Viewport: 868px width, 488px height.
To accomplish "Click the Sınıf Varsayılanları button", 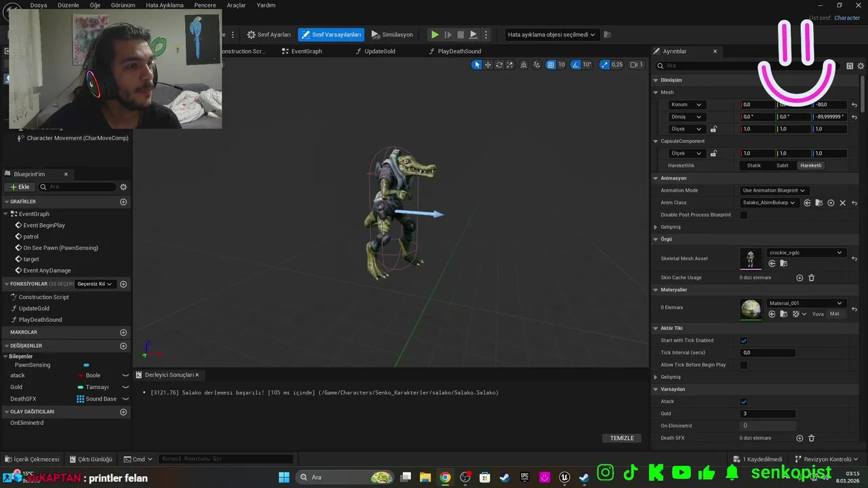I will 331,35.
